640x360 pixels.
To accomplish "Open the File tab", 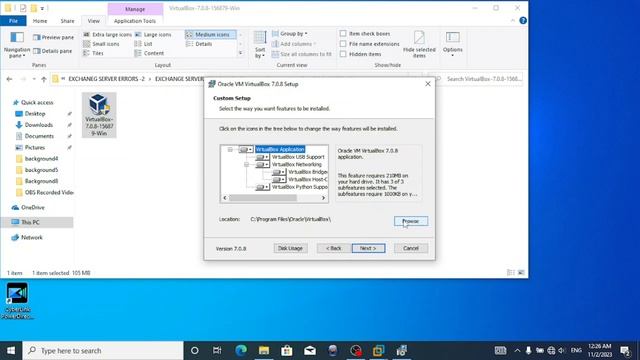I will pyautogui.click(x=13, y=21).
